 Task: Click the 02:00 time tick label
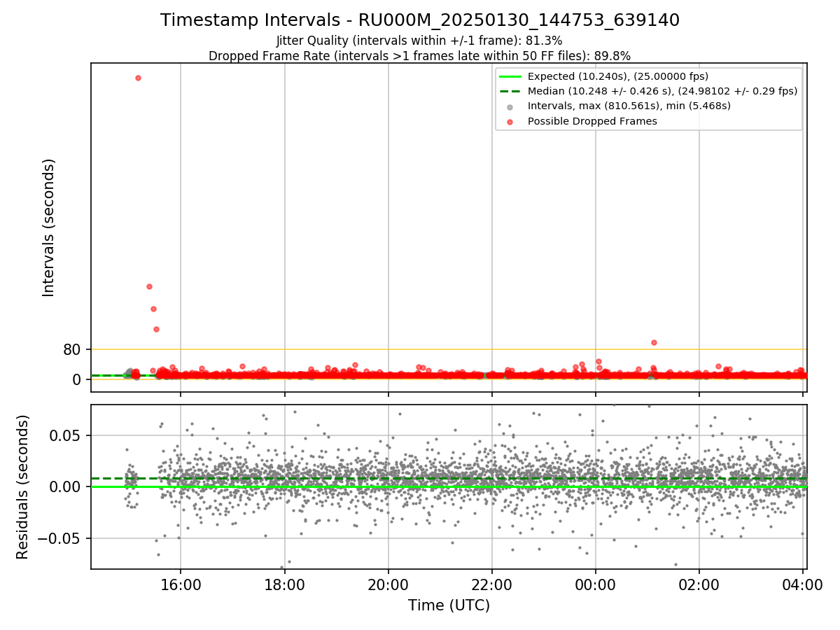coord(699,584)
